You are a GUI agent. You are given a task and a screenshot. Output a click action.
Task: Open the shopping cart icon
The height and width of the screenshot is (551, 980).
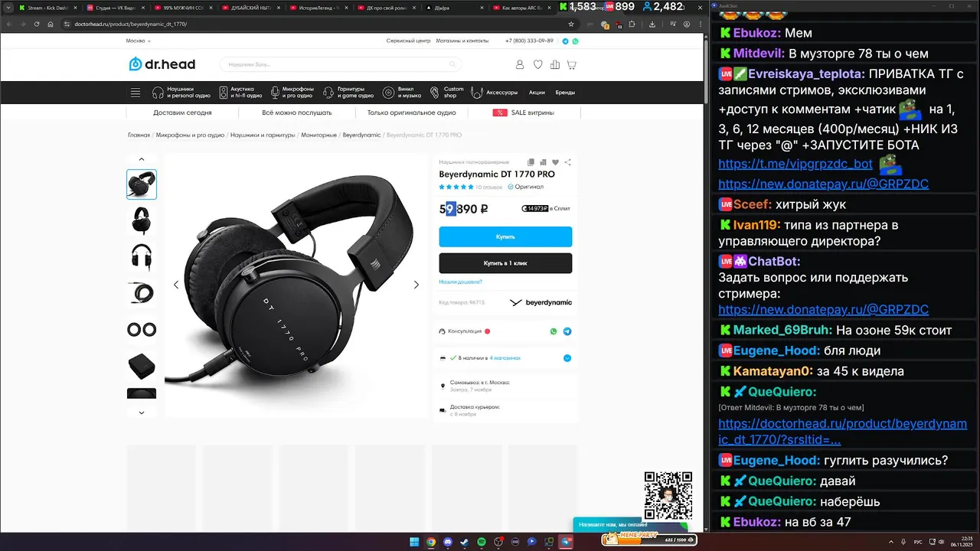[x=571, y=65]
